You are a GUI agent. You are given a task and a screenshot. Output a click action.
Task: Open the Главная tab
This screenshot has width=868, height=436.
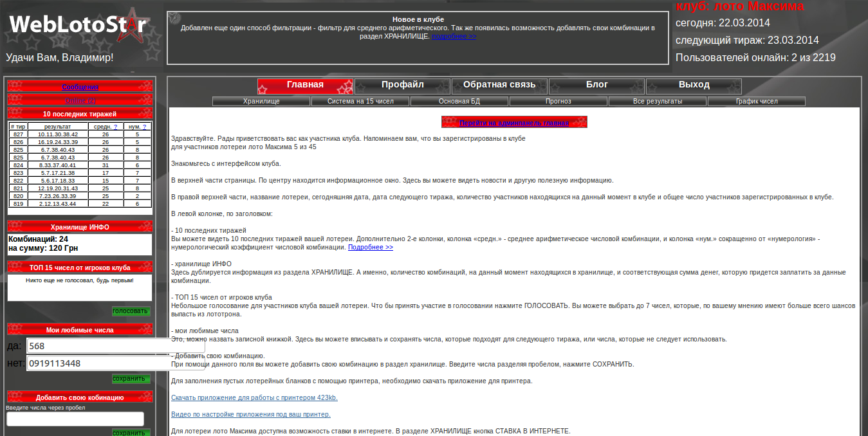point(305,86)
